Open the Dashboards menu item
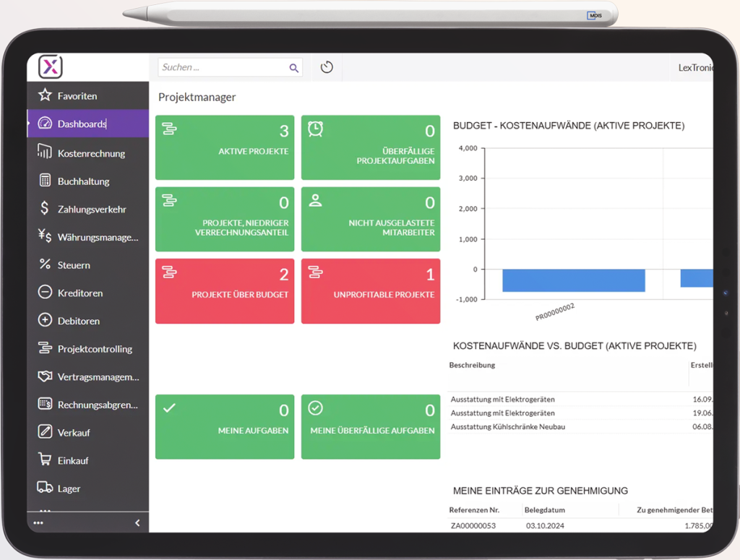 pyautogui.click(x=82, y=124)
